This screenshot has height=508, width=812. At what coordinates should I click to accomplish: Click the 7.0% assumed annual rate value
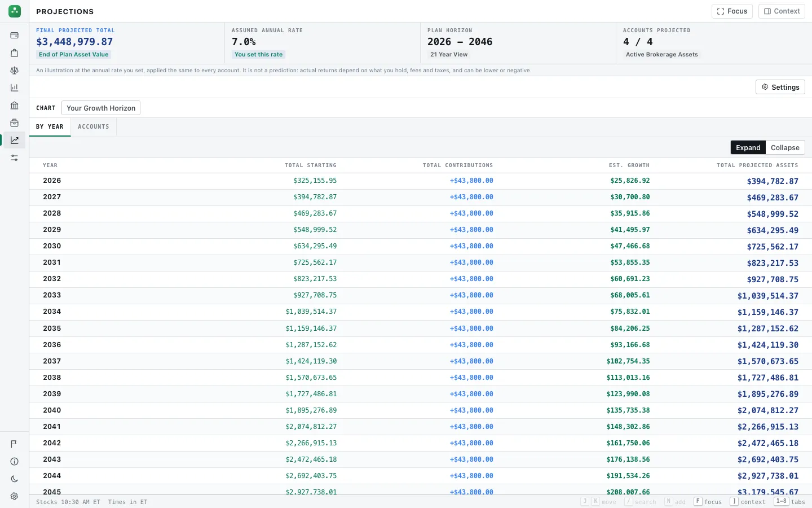point(244,42)
